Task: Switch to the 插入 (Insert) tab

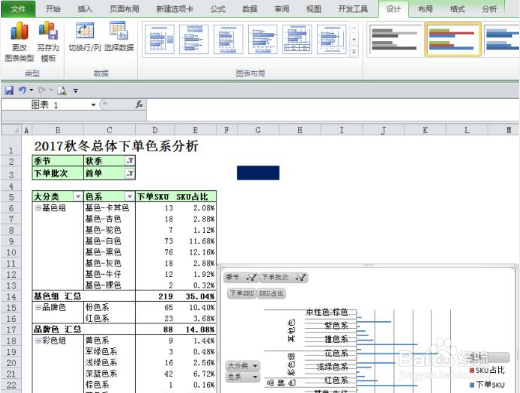Action: pyautogui.click(x=85, y=9)
